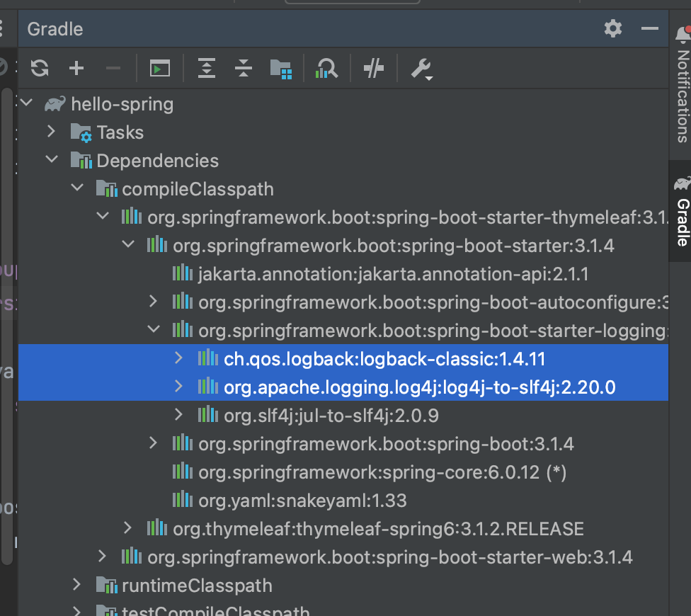The image size is (691, 616).
Task: Open Execute Gradle Task icon
Action: tap(159, 68)
